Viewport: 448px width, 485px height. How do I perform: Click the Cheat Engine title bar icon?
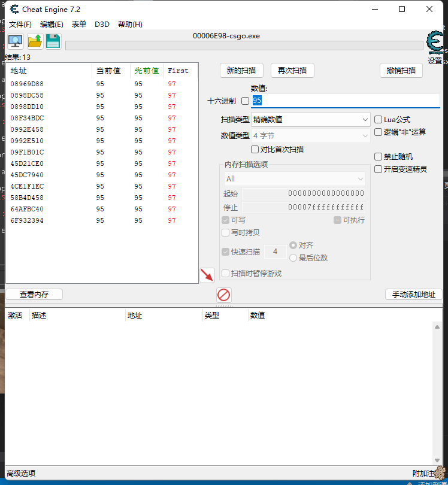pos(14,9)
